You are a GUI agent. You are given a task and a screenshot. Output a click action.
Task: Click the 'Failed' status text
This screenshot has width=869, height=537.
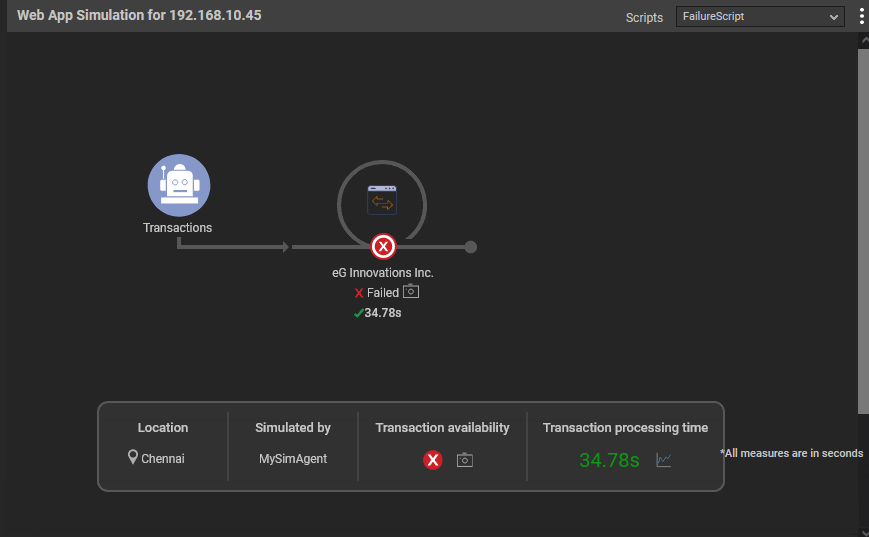(x=382, y=293)
